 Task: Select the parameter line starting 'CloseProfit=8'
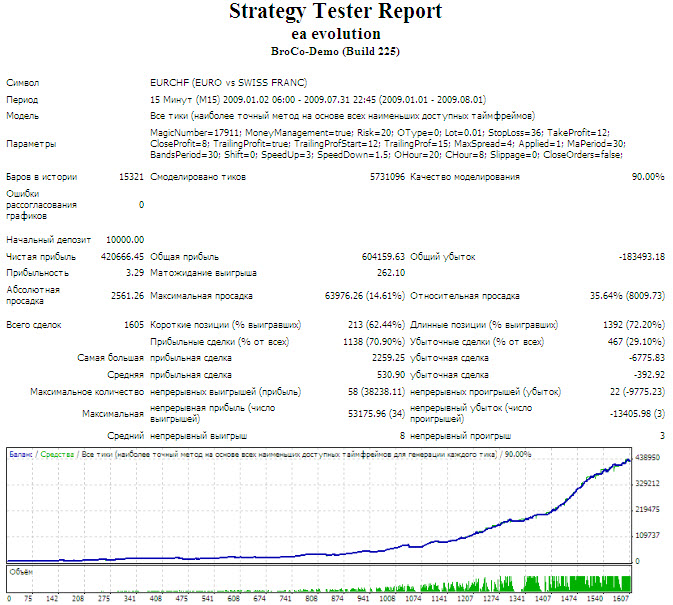click(388, 144)
